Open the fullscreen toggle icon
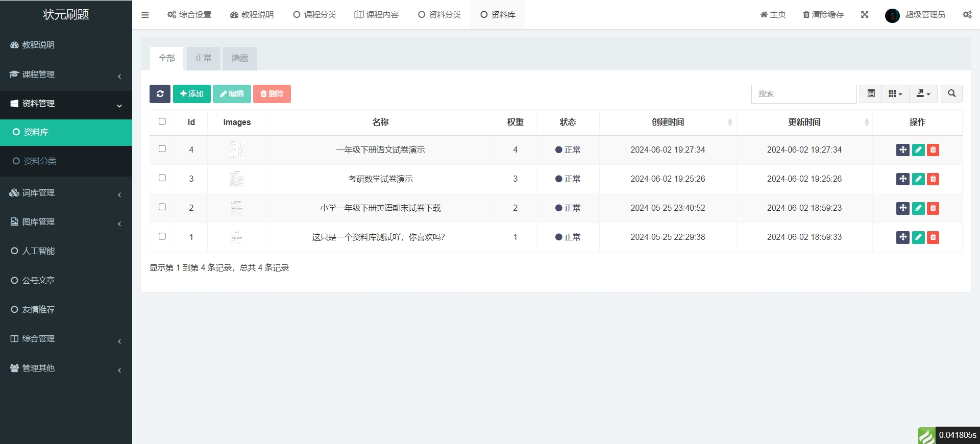 coord(864,15)
